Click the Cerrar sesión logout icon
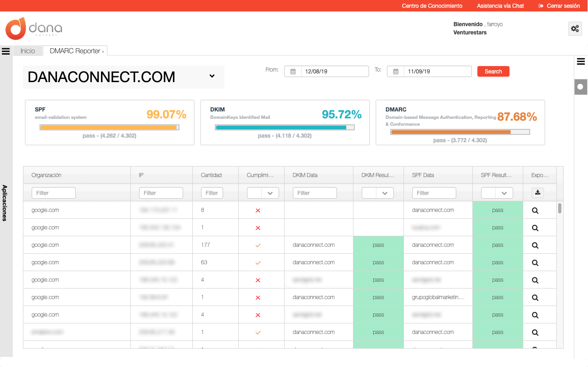Screen dimensions: 588x367 (541, 6)
